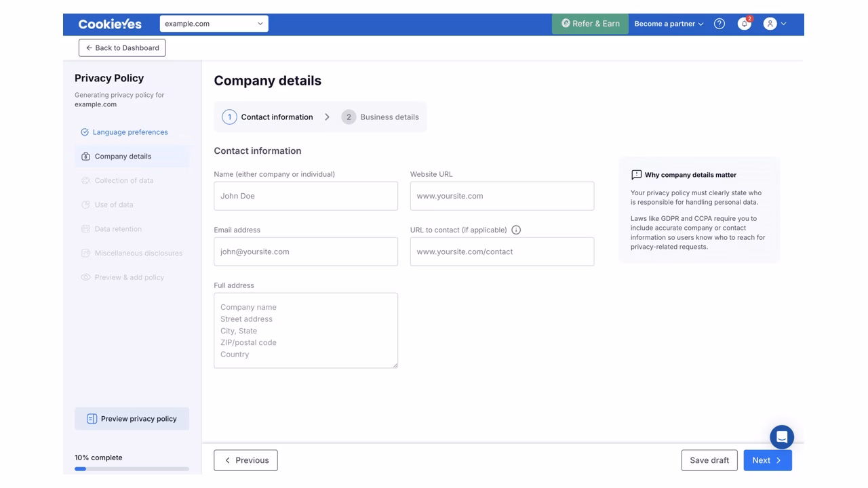This screenshot has width=868, height=488.
Task: Open Use of data section
Action: (132, 205)
